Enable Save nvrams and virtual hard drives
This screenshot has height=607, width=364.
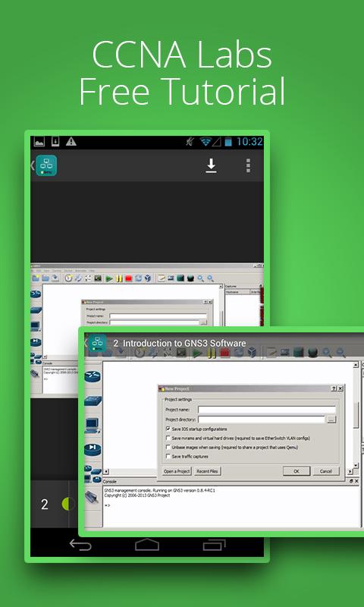click(x=168, y=439)
